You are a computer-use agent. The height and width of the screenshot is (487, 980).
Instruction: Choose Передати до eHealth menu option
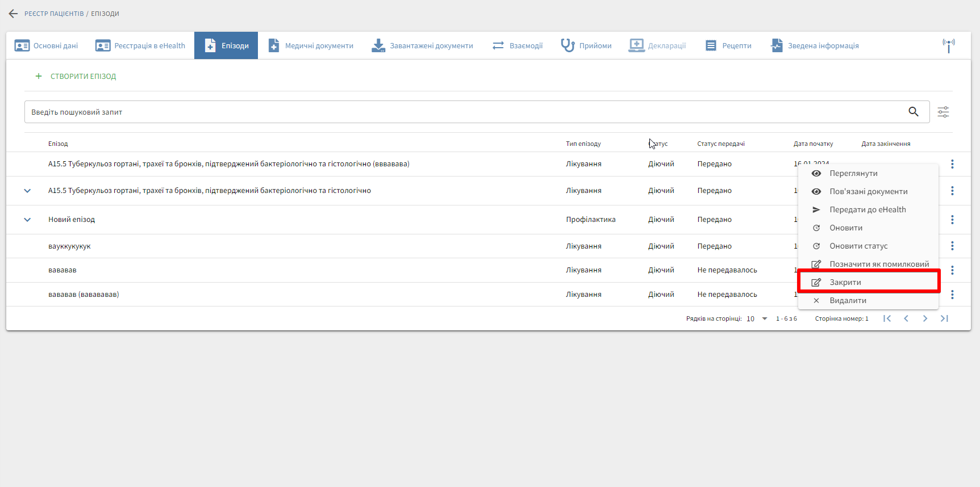867,209
